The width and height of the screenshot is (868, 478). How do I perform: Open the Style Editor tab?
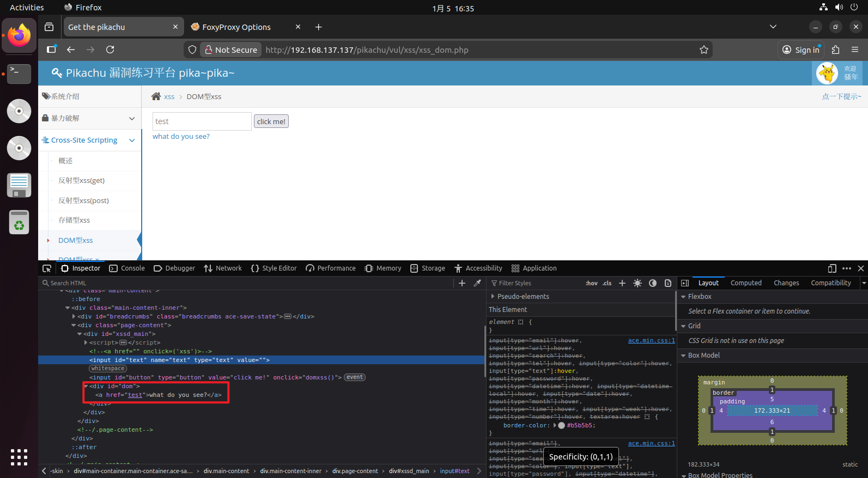pyautogui.click(x=274, y=268)
